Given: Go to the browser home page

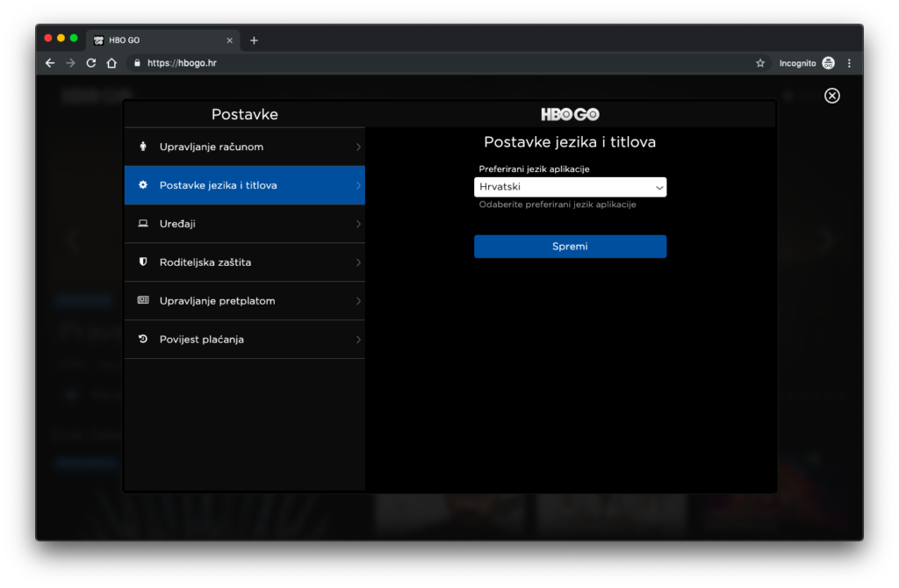Looking at the screenshot, I should pos(111,63).
